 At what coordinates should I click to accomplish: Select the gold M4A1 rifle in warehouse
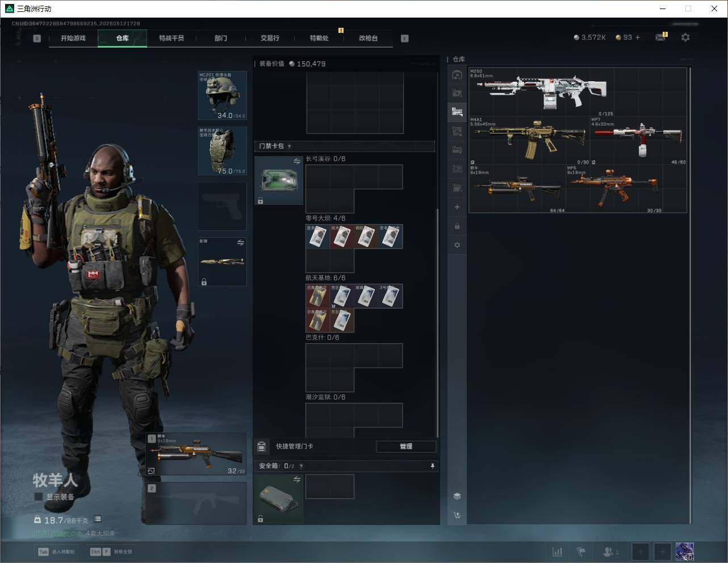[x=530, y=141]
